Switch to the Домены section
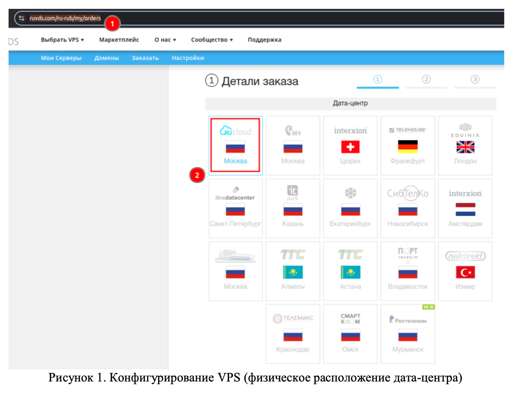This screenshot has width=532, height=393. [x=106, y=58]
